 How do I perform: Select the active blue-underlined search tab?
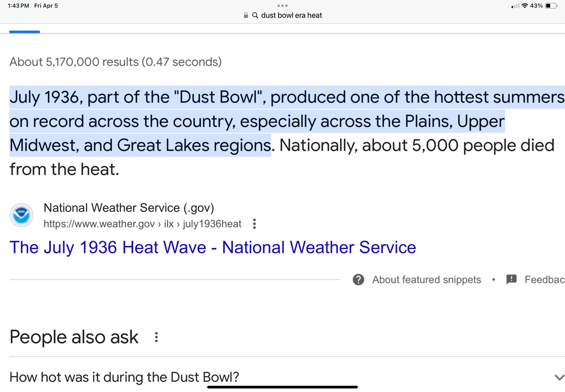[x=24, y=32]
